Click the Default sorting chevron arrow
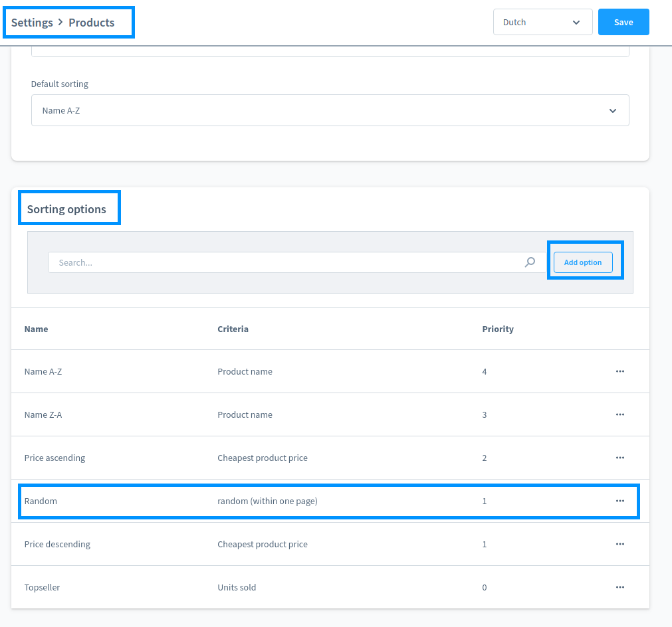 [612, 111]
